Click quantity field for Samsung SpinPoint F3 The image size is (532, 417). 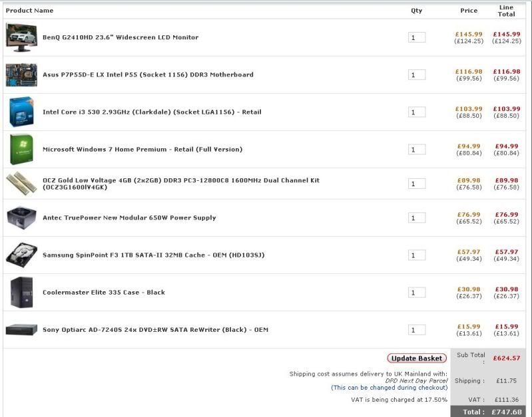[x=417, y=255]
